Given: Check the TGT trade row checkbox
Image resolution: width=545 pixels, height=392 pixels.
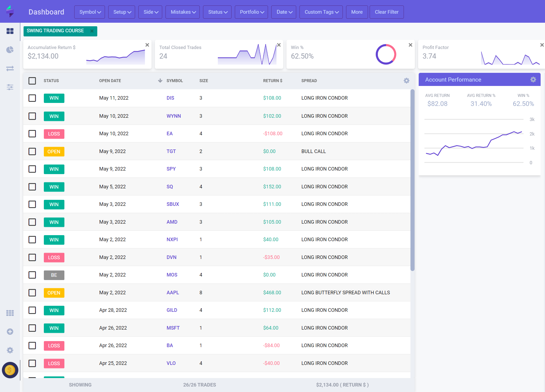Looking at the screenshot, I should [32, 151].
